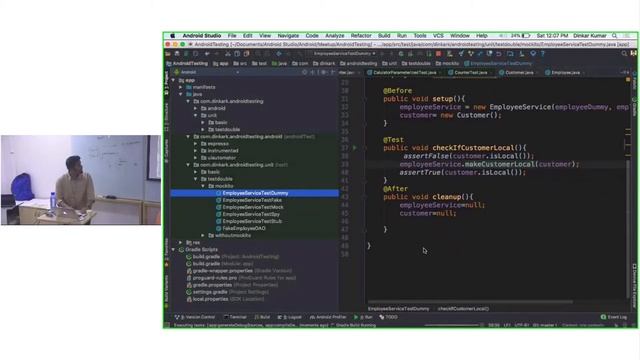Switch to the CounterTest.java tab

(469, 72)
